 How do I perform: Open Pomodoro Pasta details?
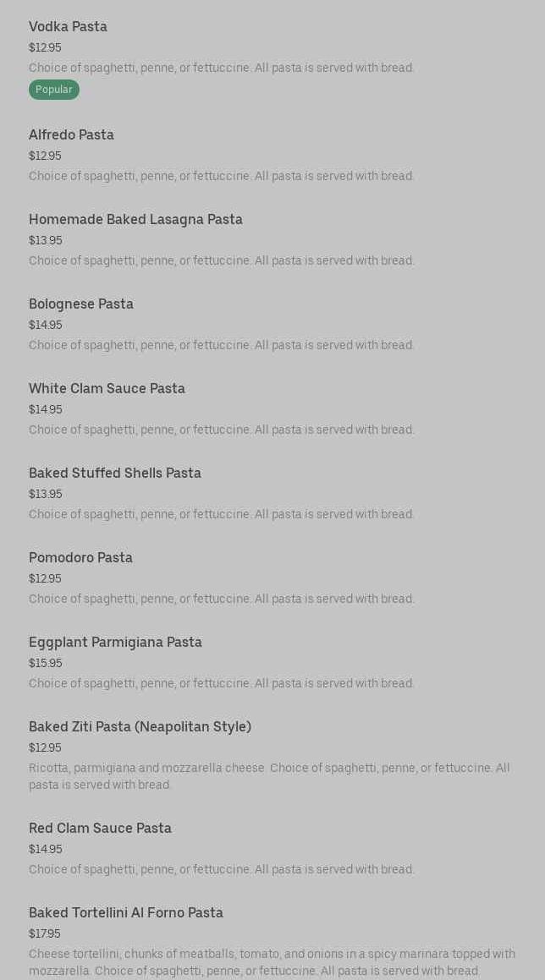[x=80, y=558]
